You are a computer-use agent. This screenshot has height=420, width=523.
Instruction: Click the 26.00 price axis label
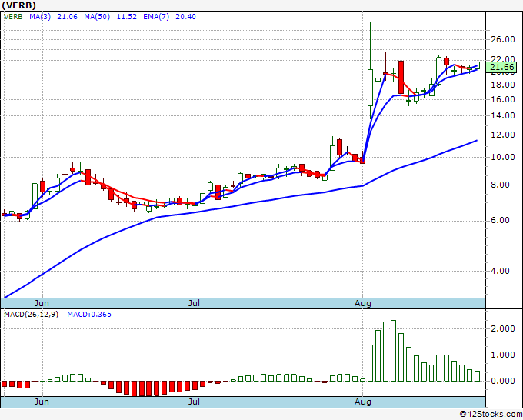coord(503,39)
